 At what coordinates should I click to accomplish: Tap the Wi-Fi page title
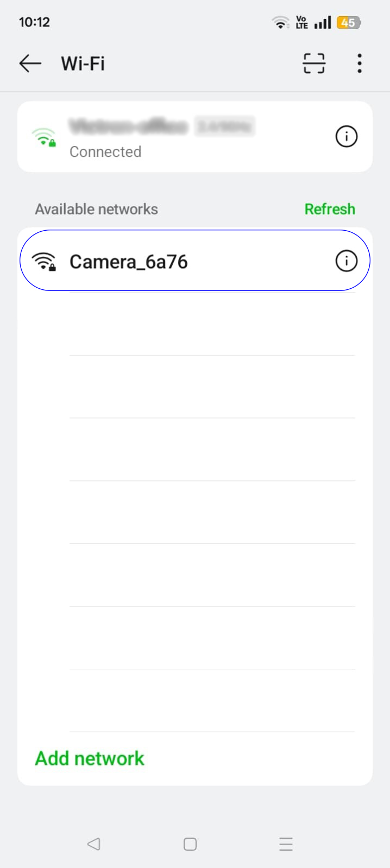(83, 64)
